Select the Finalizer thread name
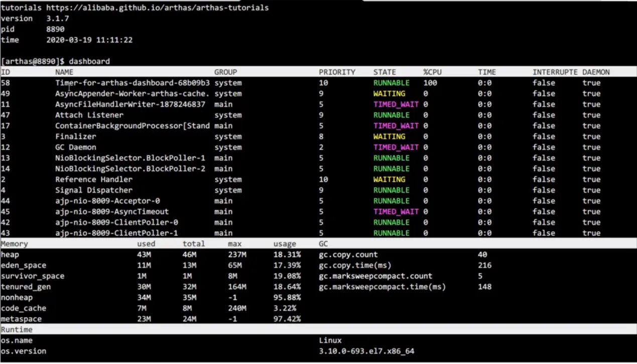637x364 pixels. (76, 136)
